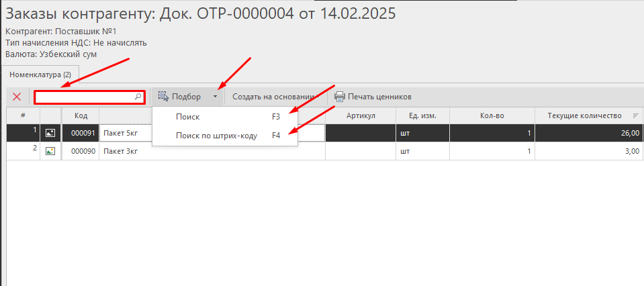Open image thumbnail for Пакет 5кг row
The image size is (644, 286).
pyautogui.click(x=50, y=134)
